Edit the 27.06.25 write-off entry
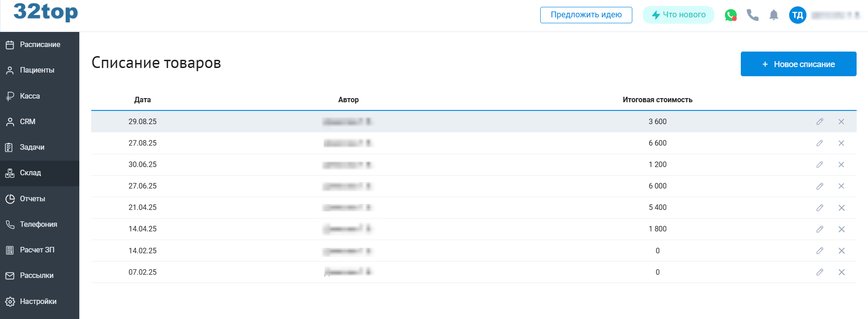 (820, 186)
